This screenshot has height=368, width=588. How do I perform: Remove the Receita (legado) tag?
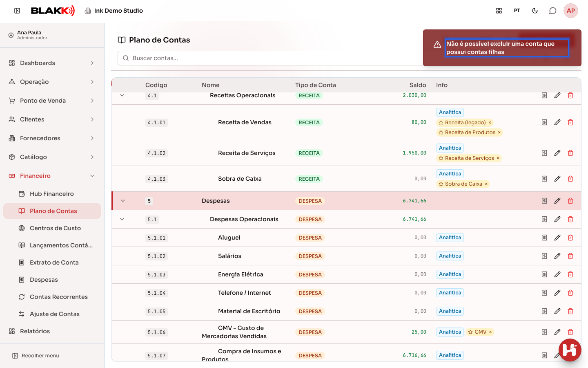pyautogui.click(x=490, y=123)
